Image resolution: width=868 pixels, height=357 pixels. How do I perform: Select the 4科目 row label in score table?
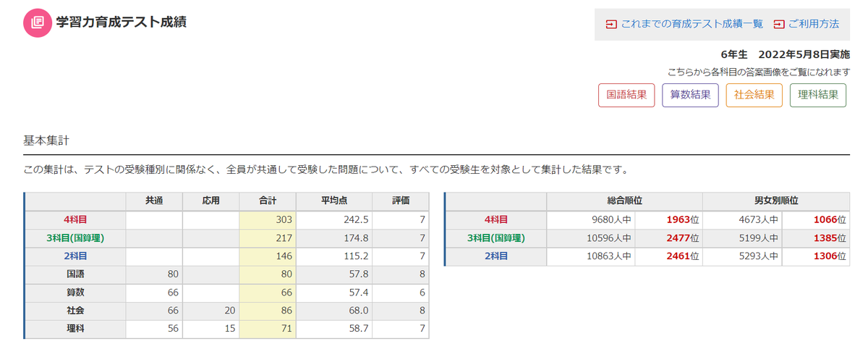[x=75, y=219]
